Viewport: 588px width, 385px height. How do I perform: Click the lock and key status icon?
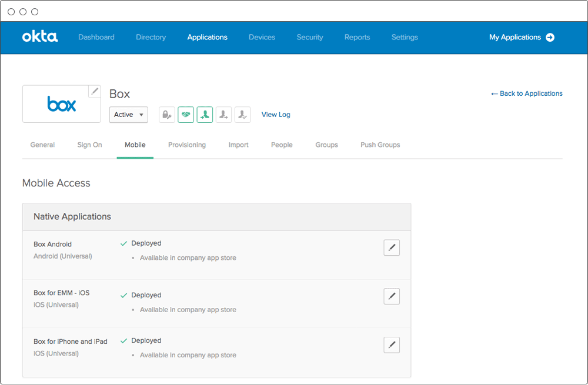coord(167,115)
